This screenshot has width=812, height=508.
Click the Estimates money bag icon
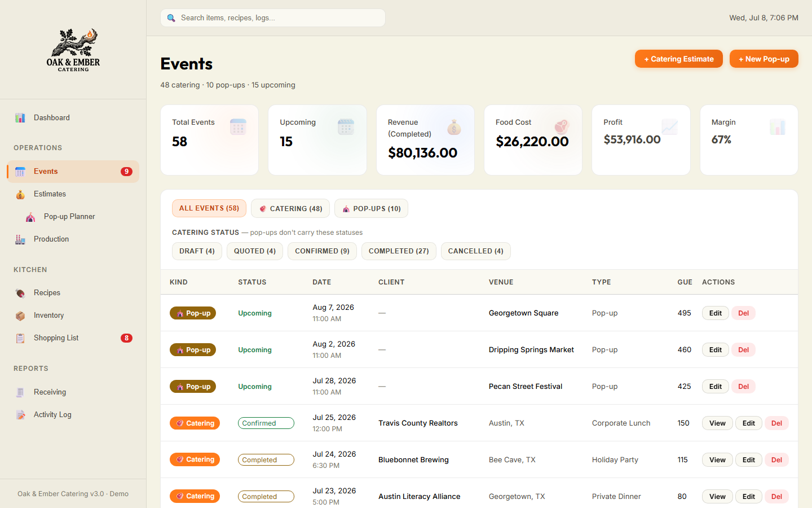coord(20,194)
